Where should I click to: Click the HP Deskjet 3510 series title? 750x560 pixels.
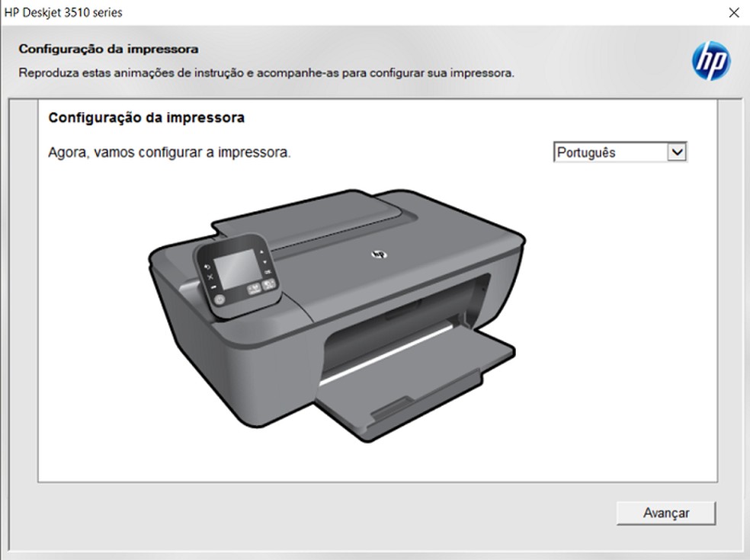pyautogui.click(x=63, y=13)
